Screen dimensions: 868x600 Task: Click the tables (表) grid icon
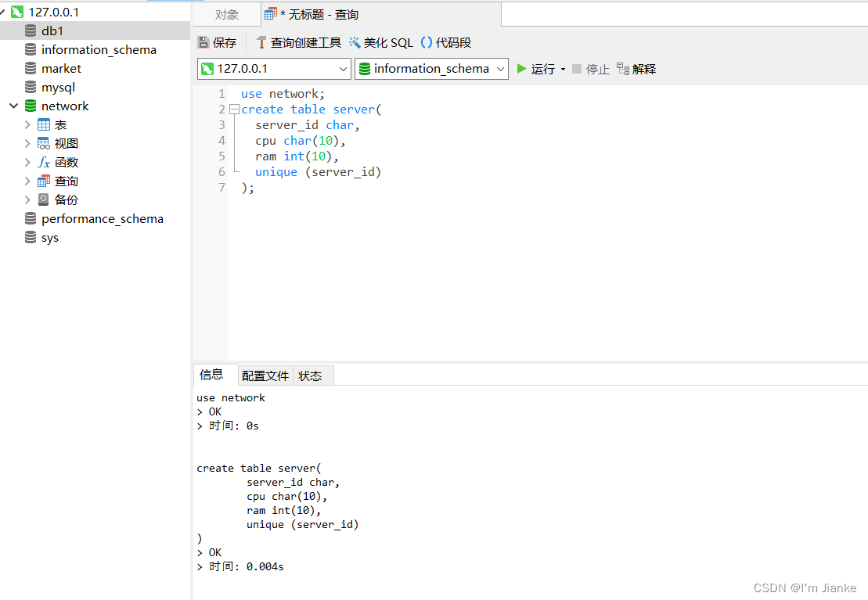pos(44,124)
